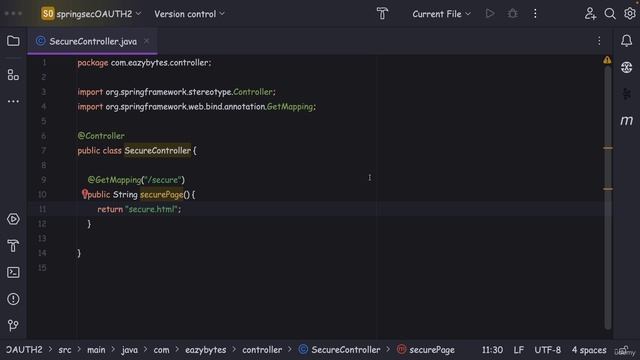
Task: Change the 4 spaces indent setting
Action: 589,350
